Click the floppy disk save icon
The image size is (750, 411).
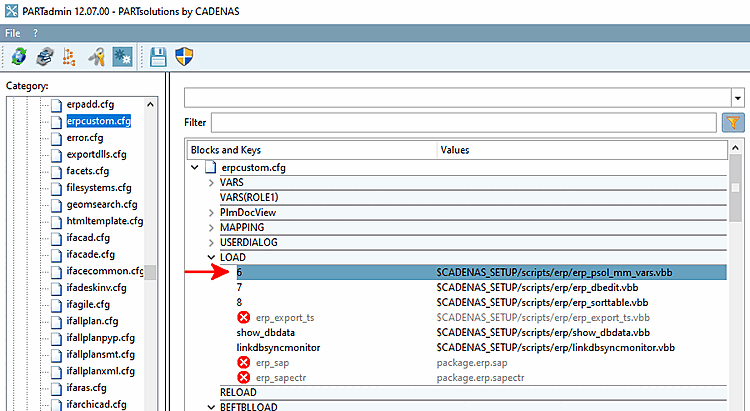click(x=158, y=56)
